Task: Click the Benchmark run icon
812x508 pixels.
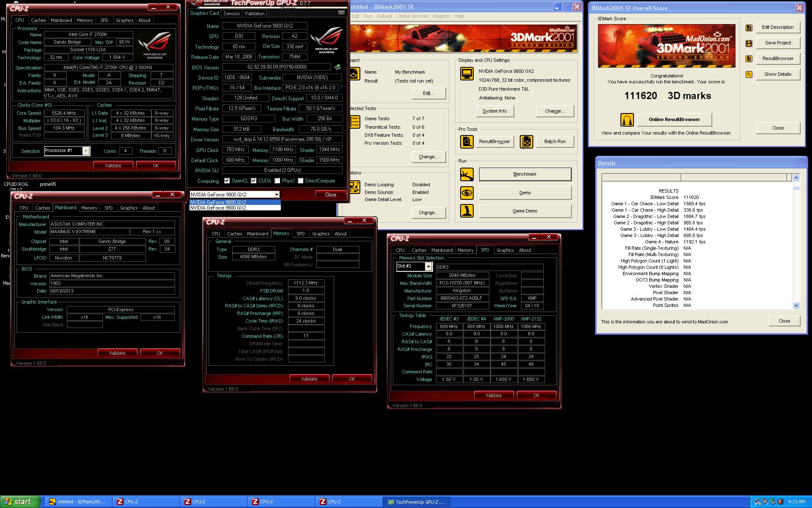Action: pos(466,174)
